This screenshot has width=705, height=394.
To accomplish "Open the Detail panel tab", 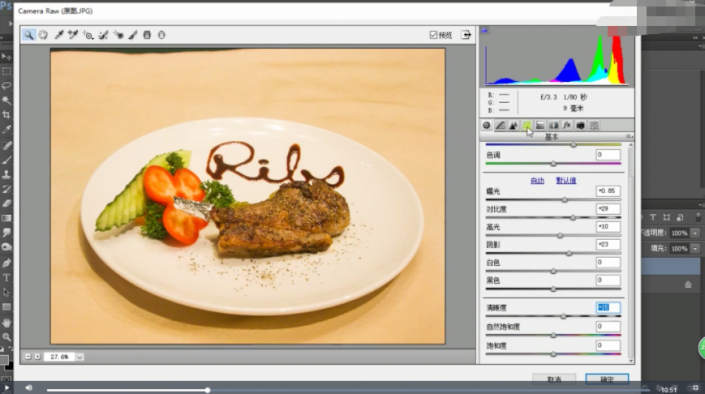I will click(513, 125).
